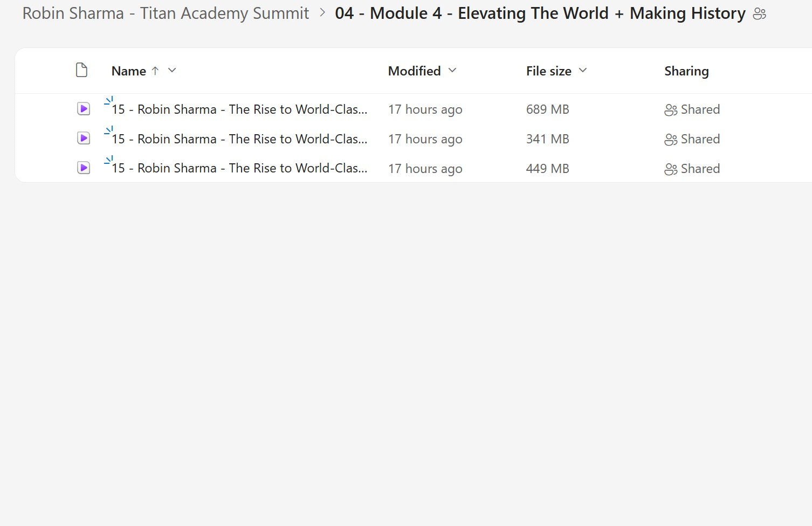This screenshot has height=526, width=812.
Task: Click the blue sync badge on the first file
Action: click(109, 101)
